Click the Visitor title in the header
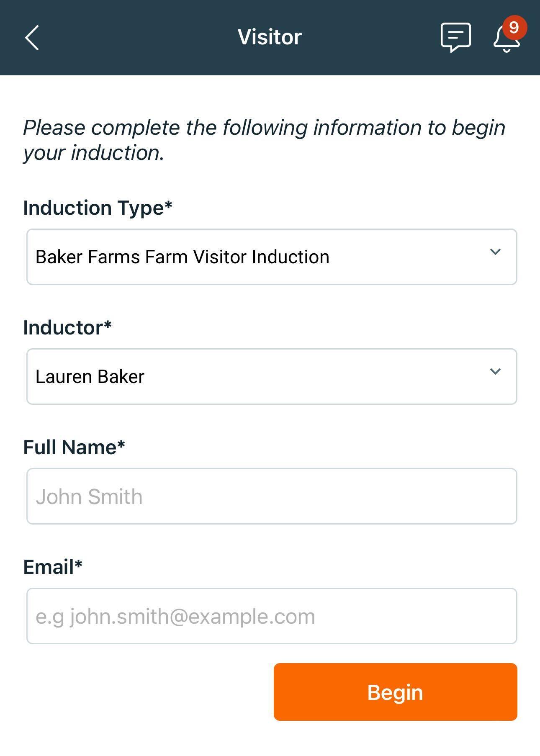Image resolution: width=540 pixels, height=756 pixels. point(270,37)
